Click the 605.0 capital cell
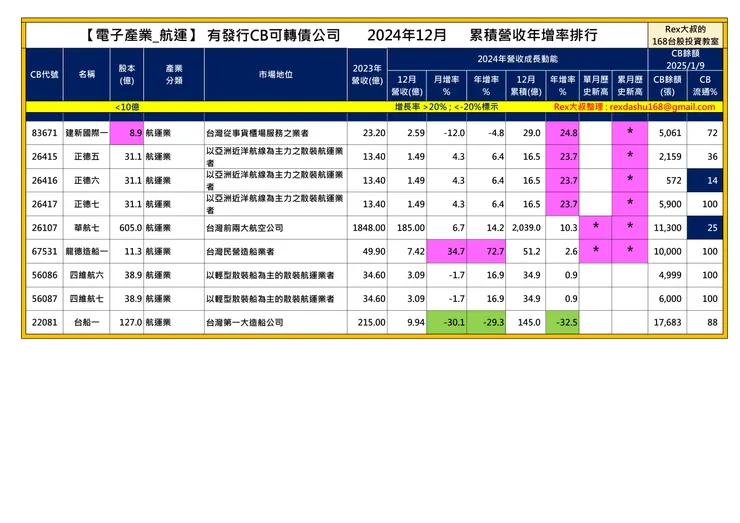 click(127, 228)
